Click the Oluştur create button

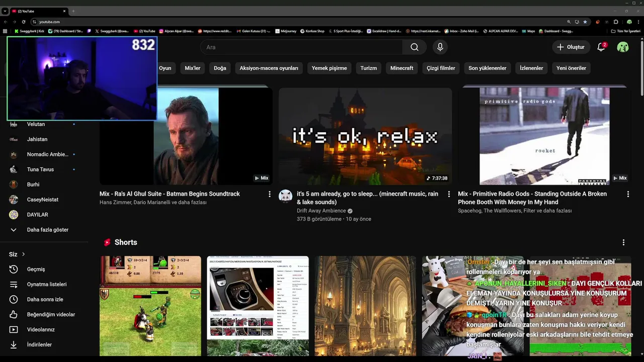click(571, 47)
